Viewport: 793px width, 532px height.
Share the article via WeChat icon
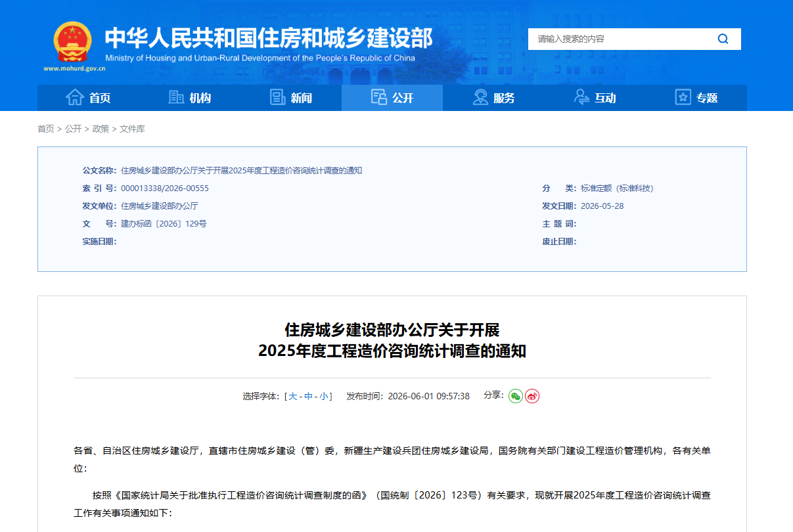coord(516,396)
